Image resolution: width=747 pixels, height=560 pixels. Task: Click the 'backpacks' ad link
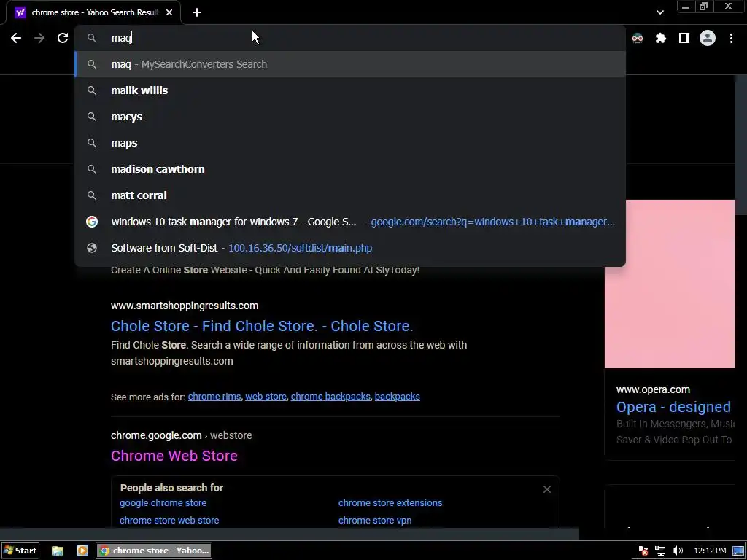point(398,397)
